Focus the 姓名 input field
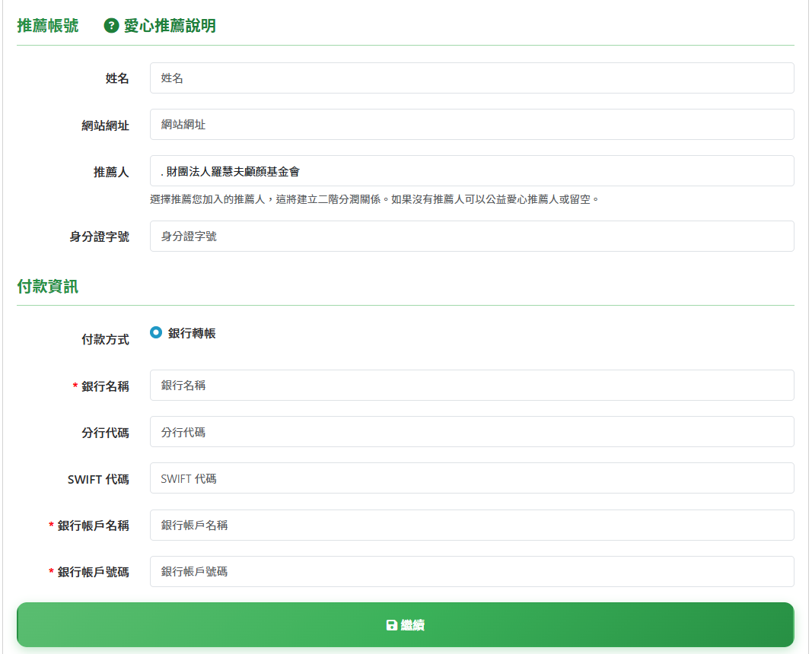Image resolution: width=812 pixels, height=654 pixels. [x=472, y=78]
